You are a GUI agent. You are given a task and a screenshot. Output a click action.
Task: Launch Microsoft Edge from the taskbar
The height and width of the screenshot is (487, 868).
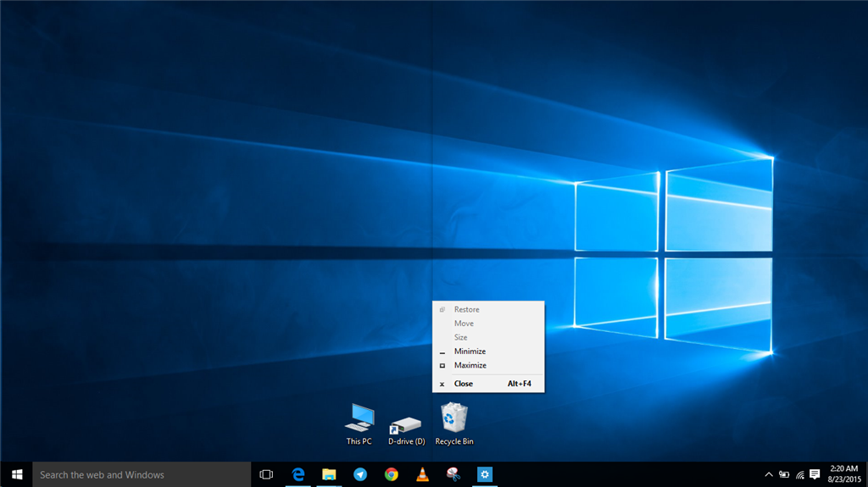point(298,475)
